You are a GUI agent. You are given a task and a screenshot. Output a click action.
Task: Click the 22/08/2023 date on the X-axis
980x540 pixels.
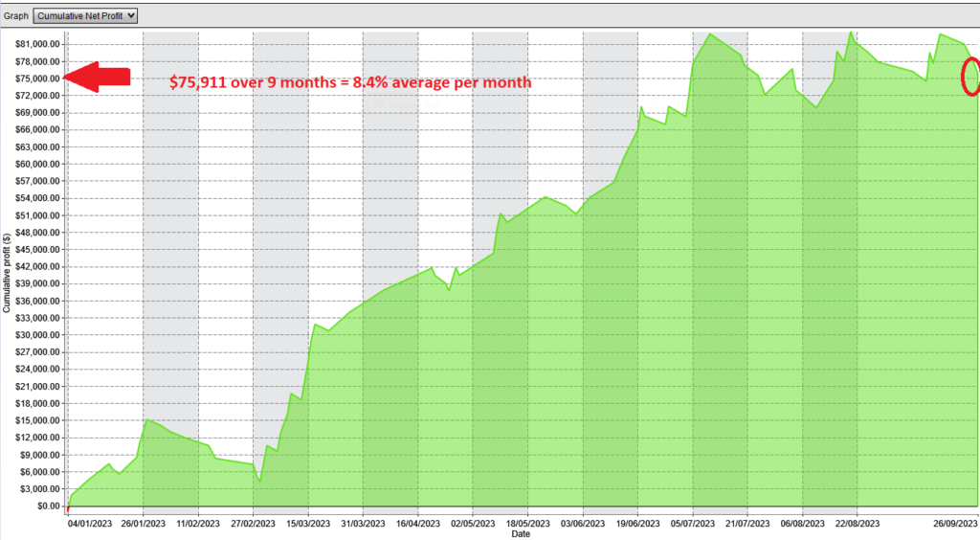click(x=857, y=524)
